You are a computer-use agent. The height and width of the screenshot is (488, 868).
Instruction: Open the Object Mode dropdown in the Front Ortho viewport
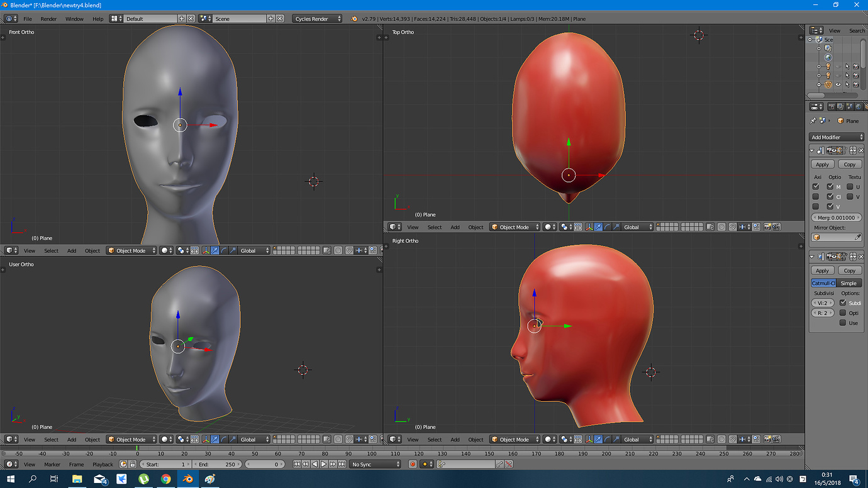131,250
